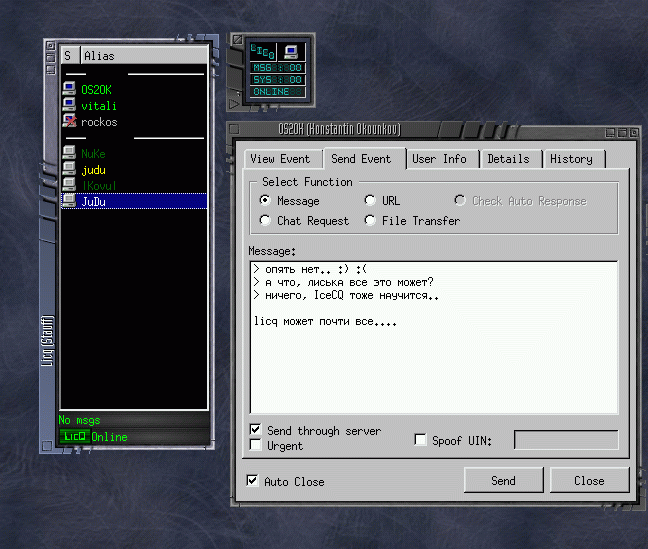This screenshot has height=549, width=648.
Task: Select the URL radio button
Action: 370,200
